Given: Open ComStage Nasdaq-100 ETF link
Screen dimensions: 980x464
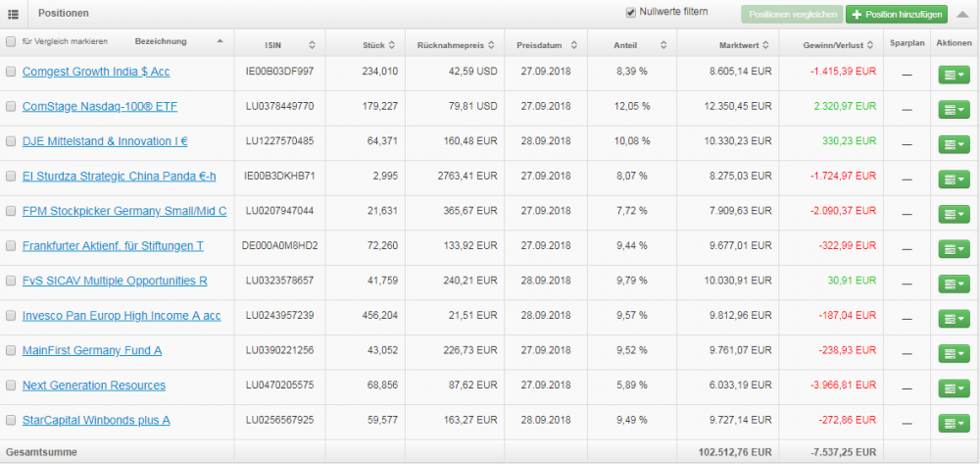Looking at the screenshot, I should (x=100, y=107).
